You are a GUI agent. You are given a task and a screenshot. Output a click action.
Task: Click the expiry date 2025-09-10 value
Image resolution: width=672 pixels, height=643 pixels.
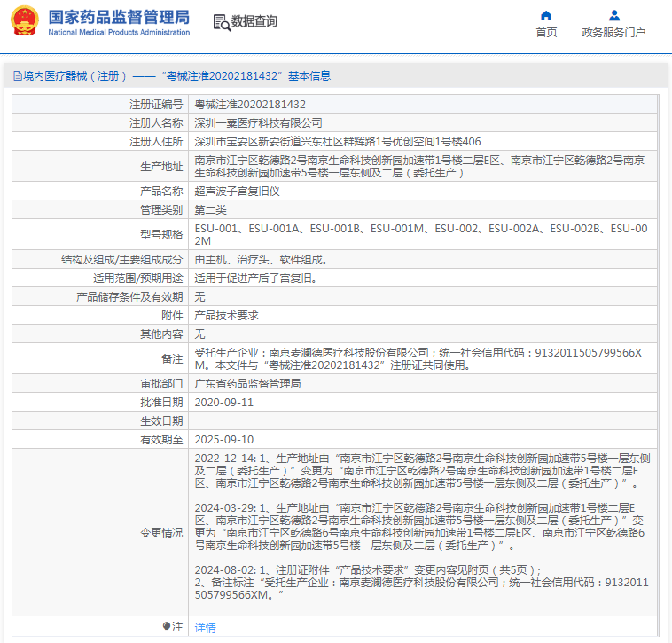[224, 439]
